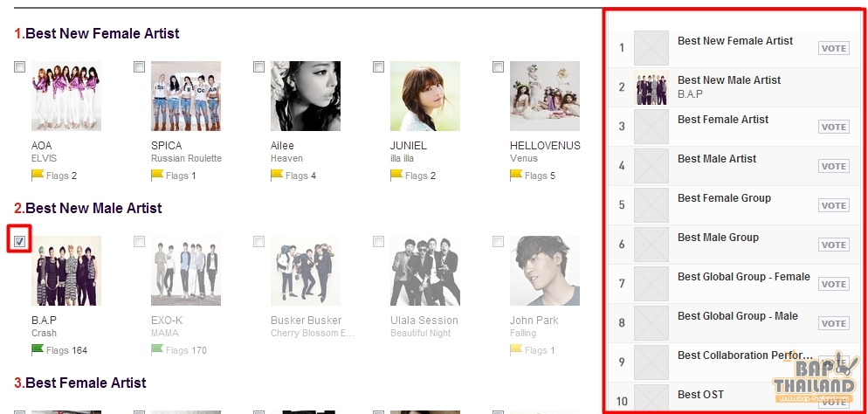Click the B.A.P thumbnail in sidebar
The image size is (868, 414).
(651, 86)
